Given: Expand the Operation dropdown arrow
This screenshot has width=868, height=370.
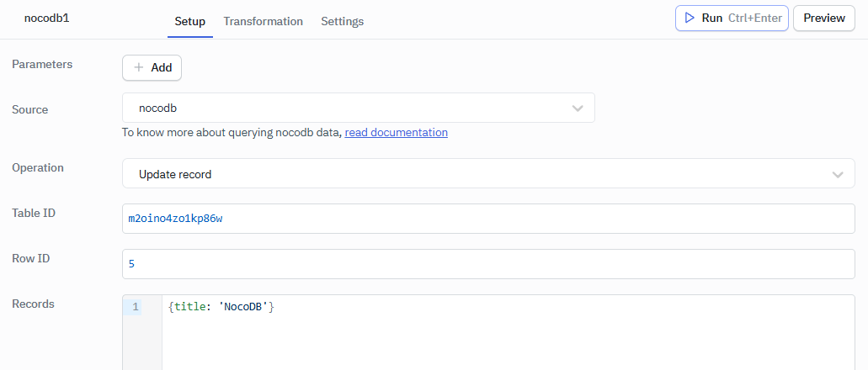Looking at the screenshot, I should pos(838,174).
